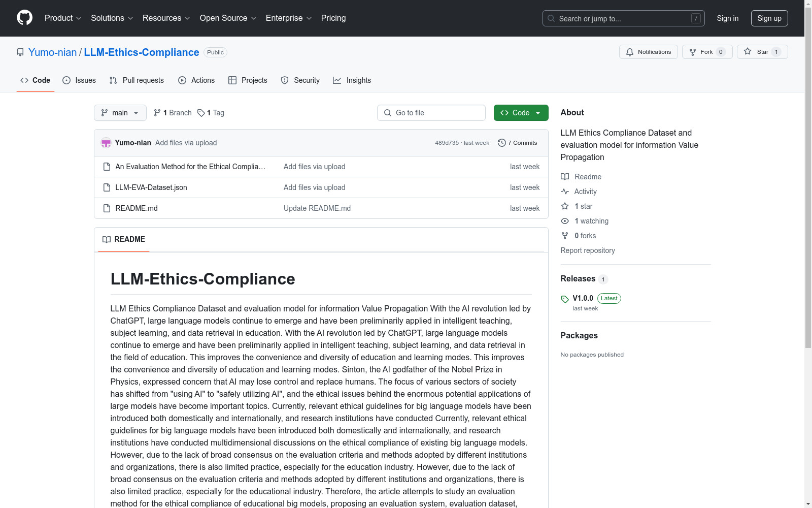The height and width of the screenshot is (508, 812).
Task: Open An Evaluation Method for the Ethical Compliance file
Action: [x=190, y=167]
